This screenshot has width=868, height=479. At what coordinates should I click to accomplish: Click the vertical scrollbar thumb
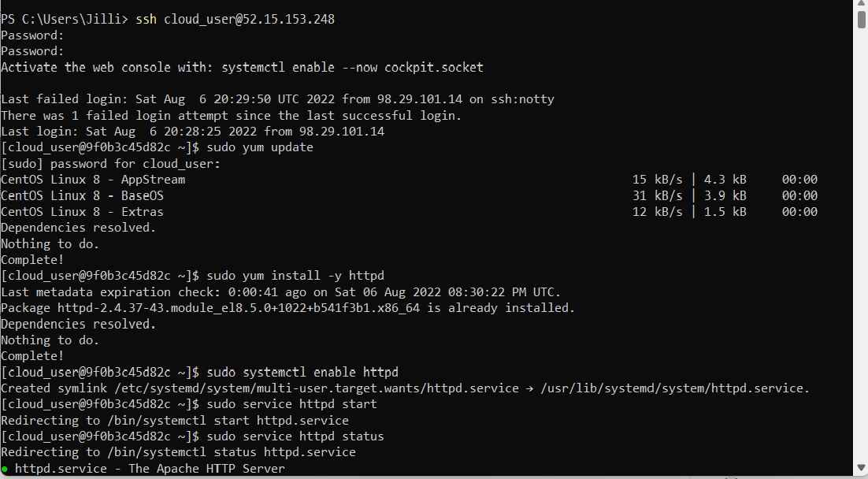[x=862, y=18]
